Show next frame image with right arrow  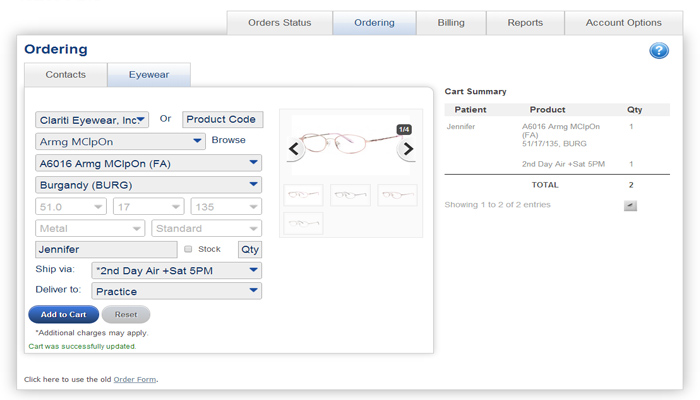point(408,149)
